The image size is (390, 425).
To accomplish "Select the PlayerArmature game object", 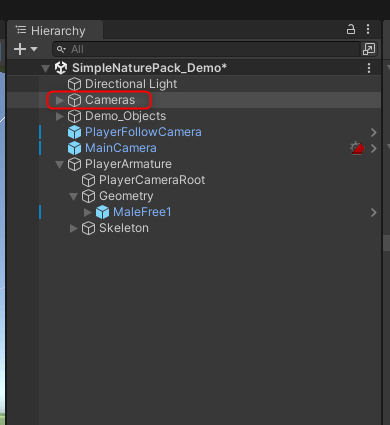I will tap(128, 164).
